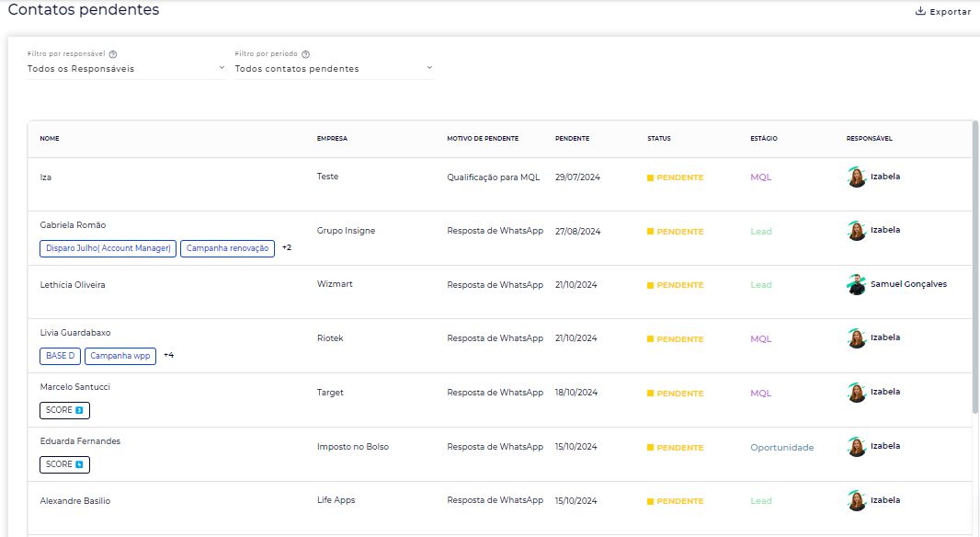Click Izabela avatar in Eduarda Fernandes row
This screenshot has height=537, width=980.
coord(856,447)
